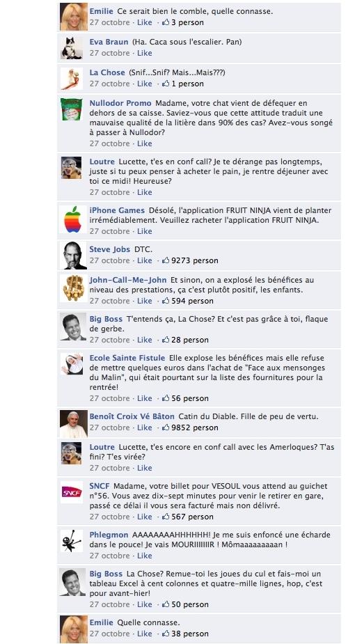Open the Nullodor Promo name link
348x644 pixels.
coord(120,103)
